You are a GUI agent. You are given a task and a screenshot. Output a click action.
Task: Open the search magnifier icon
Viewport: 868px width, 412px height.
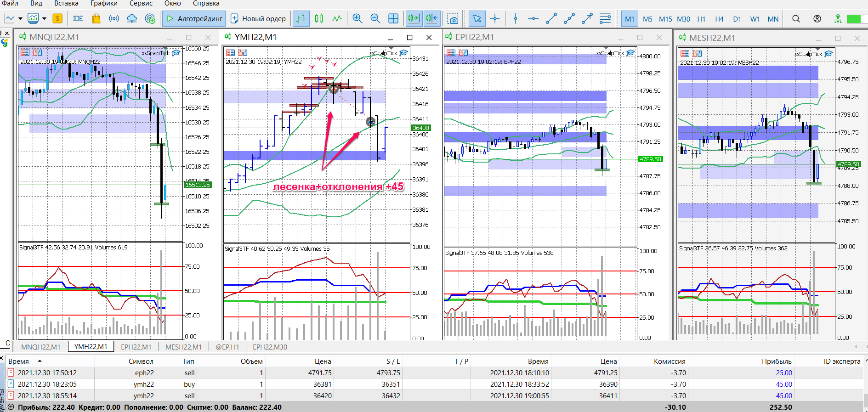coord(796,19)
